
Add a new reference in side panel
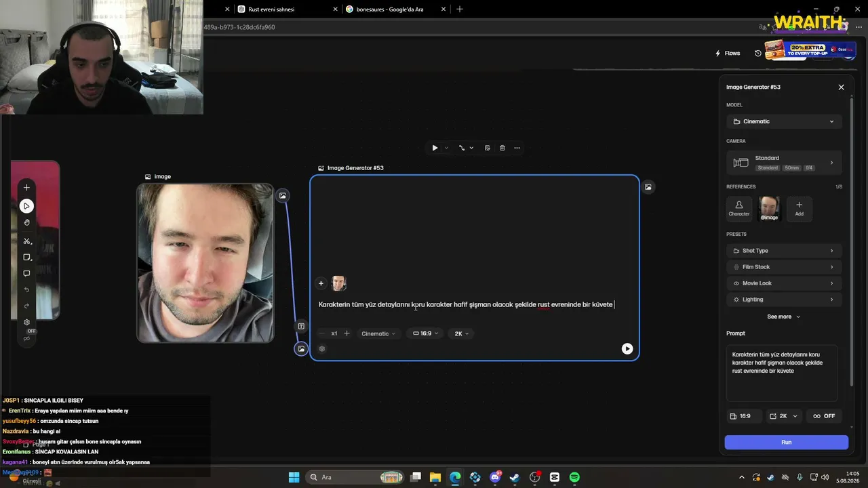799,209
